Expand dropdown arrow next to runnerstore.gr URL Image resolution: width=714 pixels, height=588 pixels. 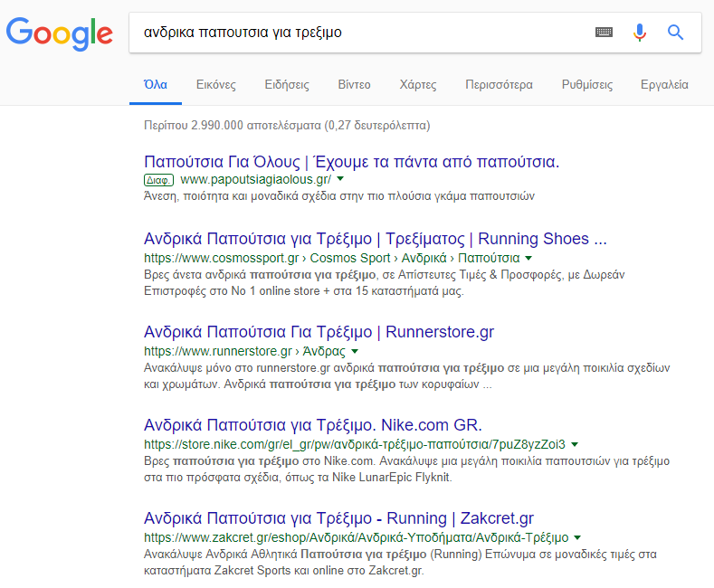355,351
